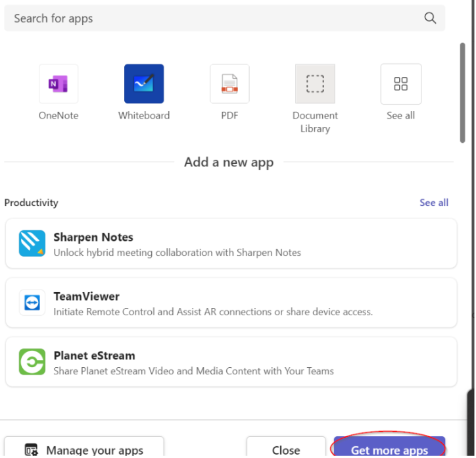Image resolution: width=476 pixels, height=458 pixels.
Task: Select the Whiteboard app icon
Action: point(144,84)
